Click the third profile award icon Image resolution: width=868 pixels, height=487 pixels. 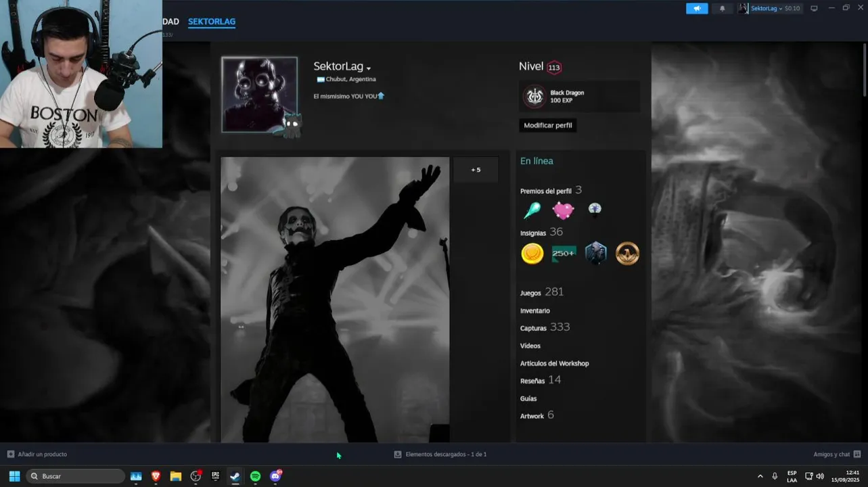595,209
